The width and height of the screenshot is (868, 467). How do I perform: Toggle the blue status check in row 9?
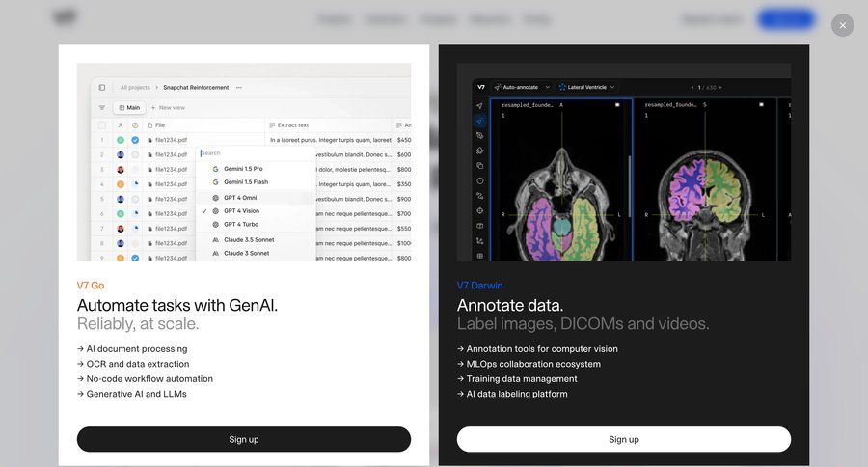(135, 259)
